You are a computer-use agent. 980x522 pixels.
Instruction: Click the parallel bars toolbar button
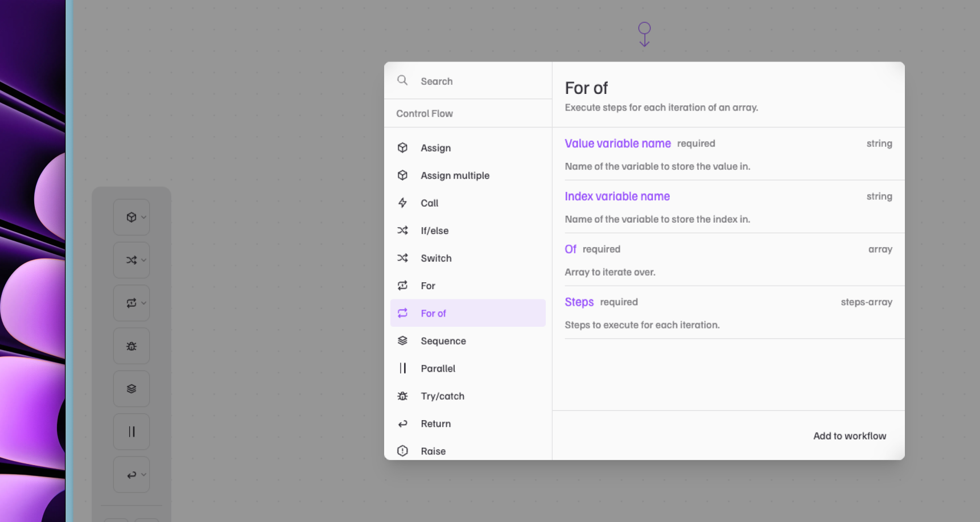[131, 431]
